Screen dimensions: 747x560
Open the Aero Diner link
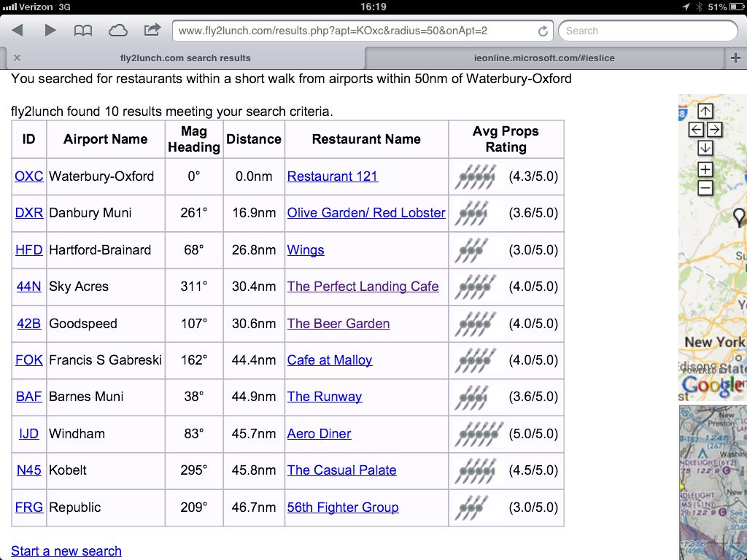[x=320, y=434]
